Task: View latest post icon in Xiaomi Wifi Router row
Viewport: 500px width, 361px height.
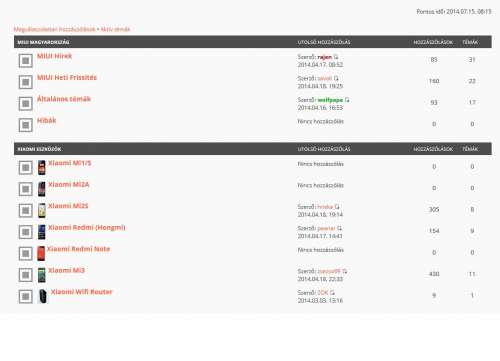Action: [332, 293]
